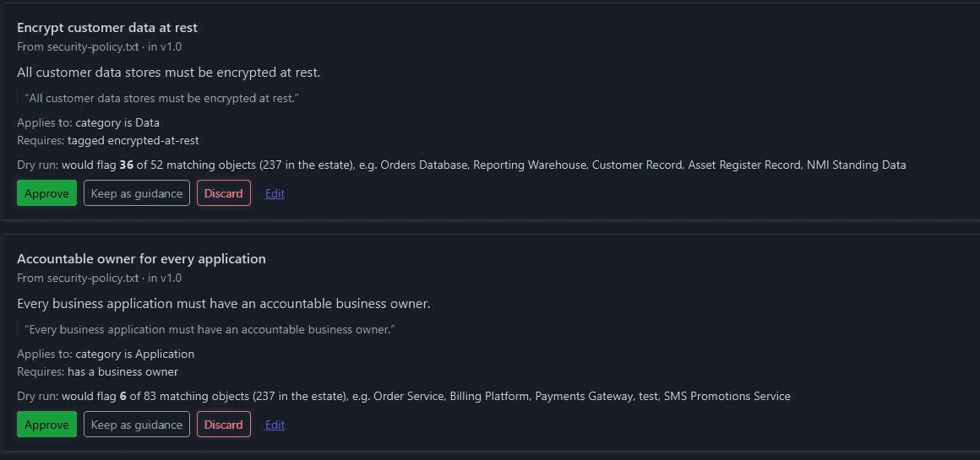This screenshot has width=980, height=460.
Task: Click the dry run line flagging 6 of 83 objects
Action: point(404,397)
